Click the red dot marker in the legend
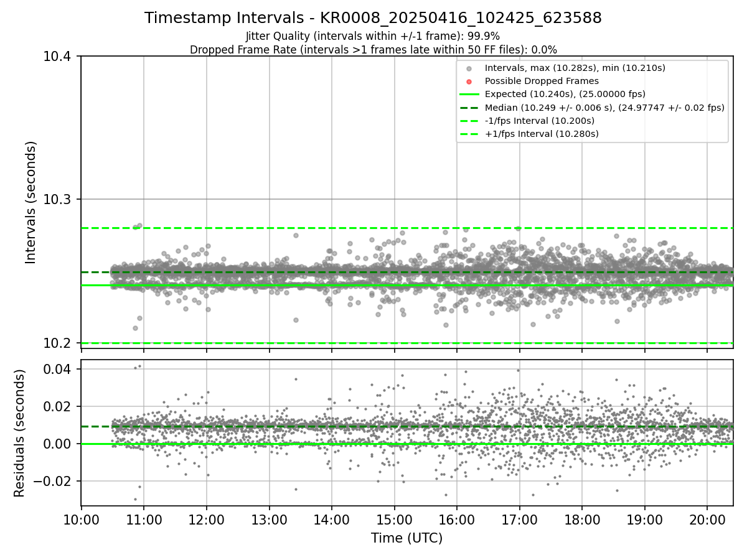 469,82
